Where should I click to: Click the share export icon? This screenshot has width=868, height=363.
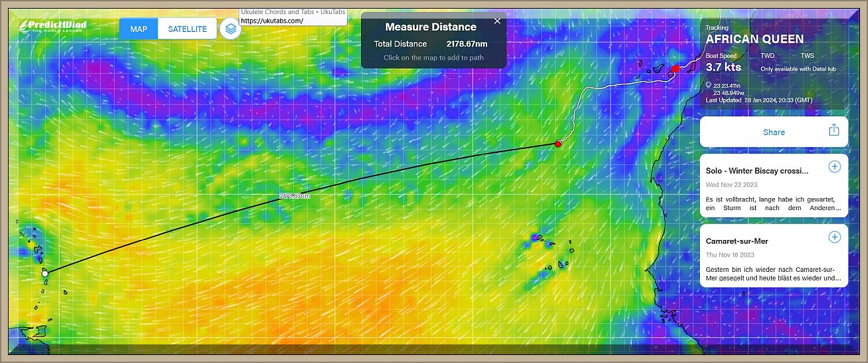pos(834,131)
